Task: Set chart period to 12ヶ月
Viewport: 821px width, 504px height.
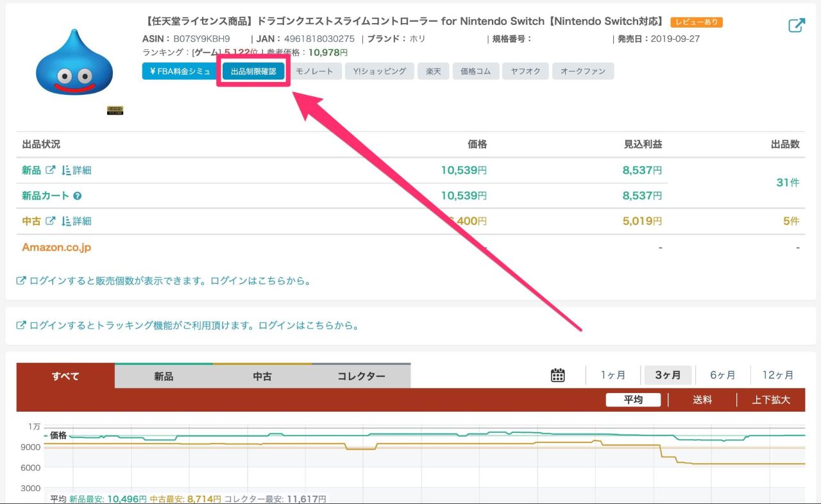Action: (777, 375)
